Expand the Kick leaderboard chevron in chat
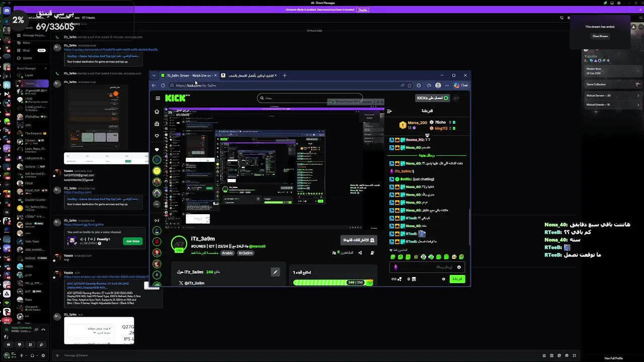 pyautogui.click(x=427, y=135)
